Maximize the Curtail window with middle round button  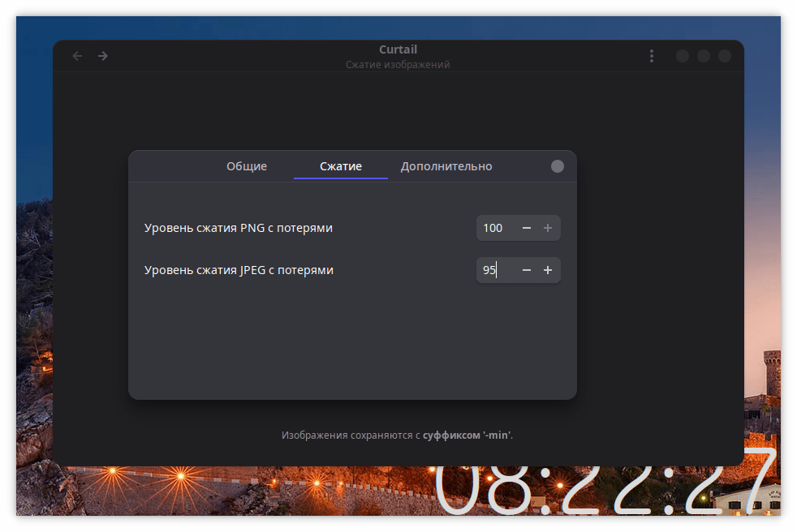click(704, 56)
